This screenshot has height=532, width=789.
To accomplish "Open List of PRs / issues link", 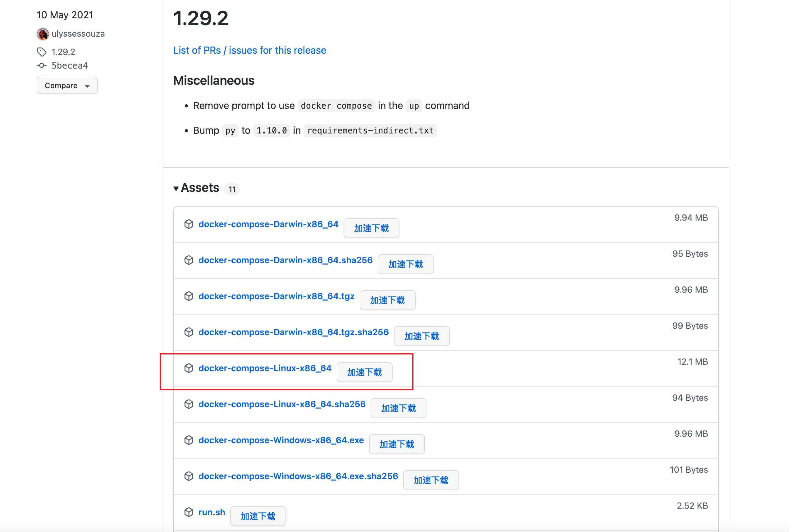I will pos(249,50).
